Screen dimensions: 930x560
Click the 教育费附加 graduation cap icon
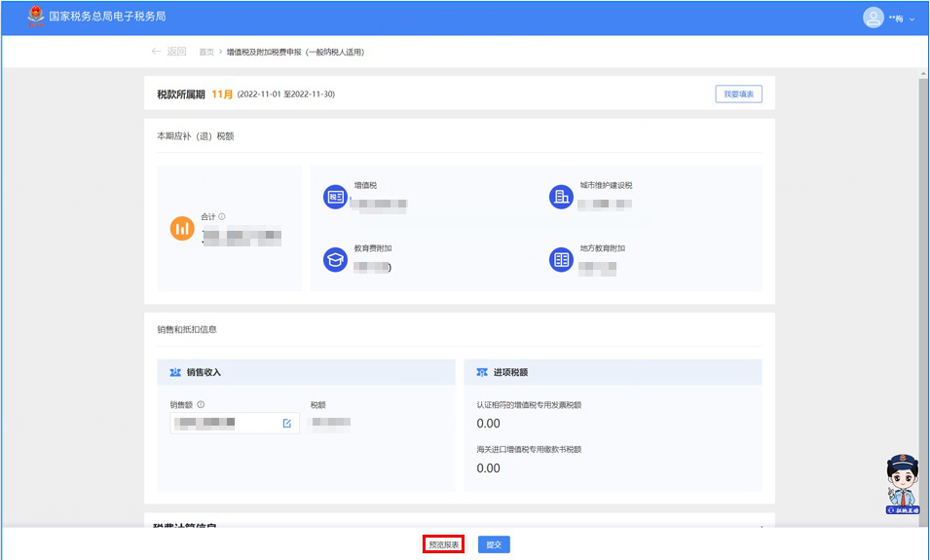(335, 260)
